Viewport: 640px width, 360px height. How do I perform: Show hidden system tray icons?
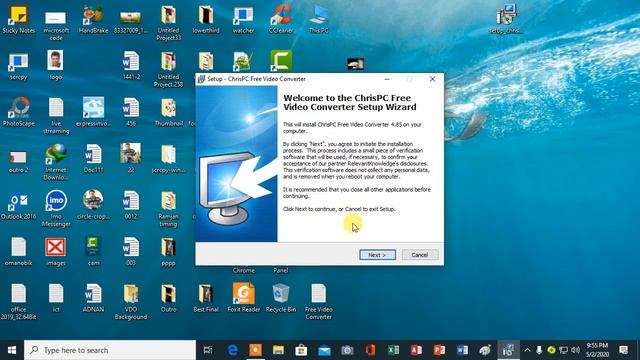coord(527,350)
